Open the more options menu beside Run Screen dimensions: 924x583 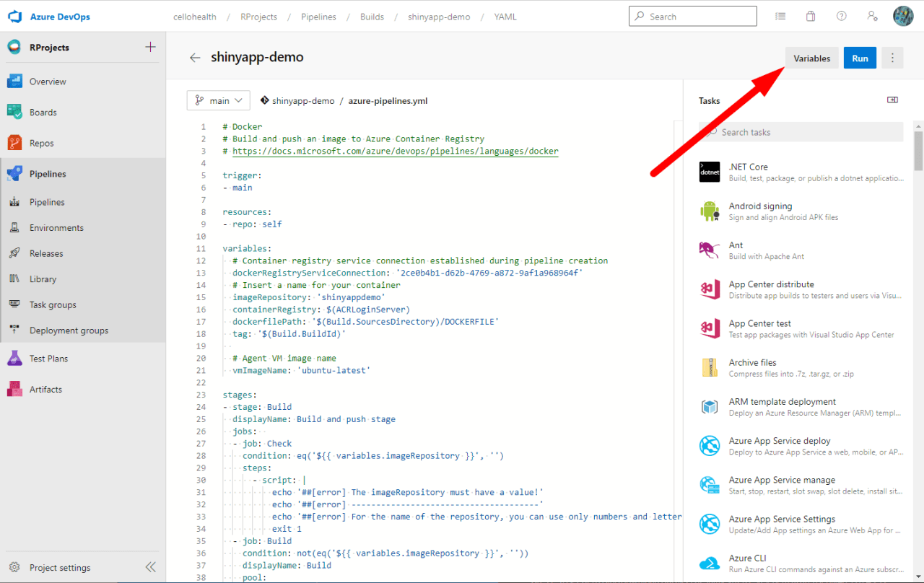point(892,57)
